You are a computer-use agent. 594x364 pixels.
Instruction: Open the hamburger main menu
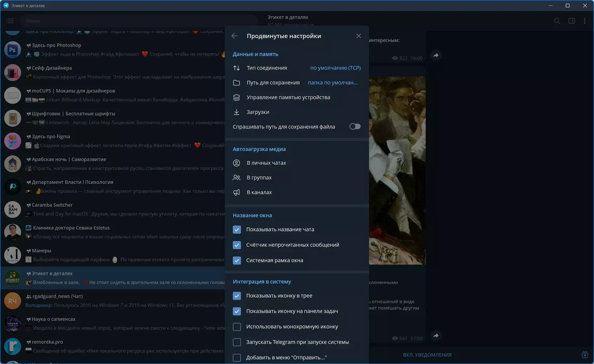point(10,21)
